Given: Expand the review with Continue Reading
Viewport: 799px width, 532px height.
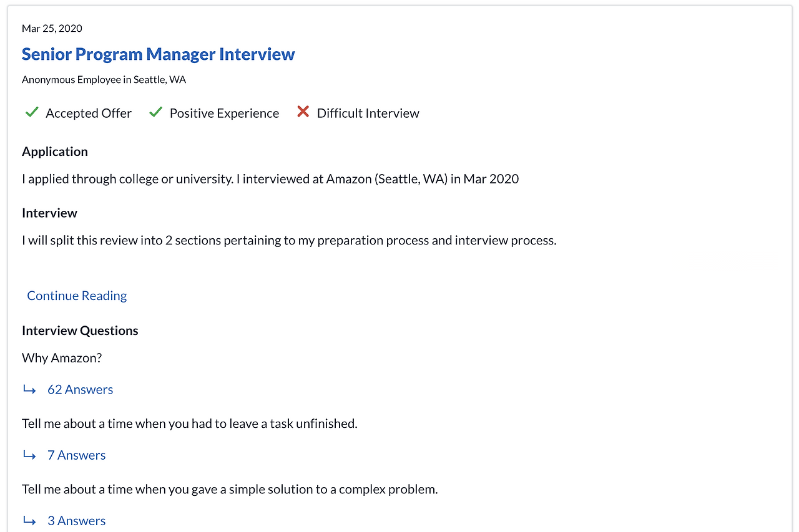Looking at the screenshot, I should [77, 296].
